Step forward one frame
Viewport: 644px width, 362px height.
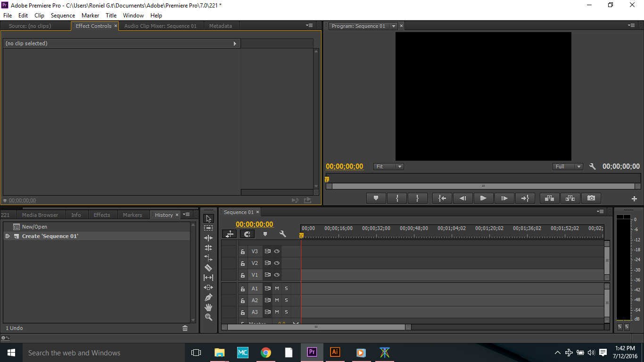click(504, 198)
